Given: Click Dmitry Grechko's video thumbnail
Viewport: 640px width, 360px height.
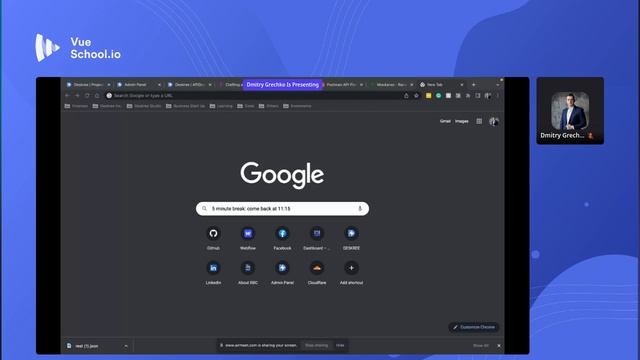Looking at the screenshot, I should (x=570, y=111).
